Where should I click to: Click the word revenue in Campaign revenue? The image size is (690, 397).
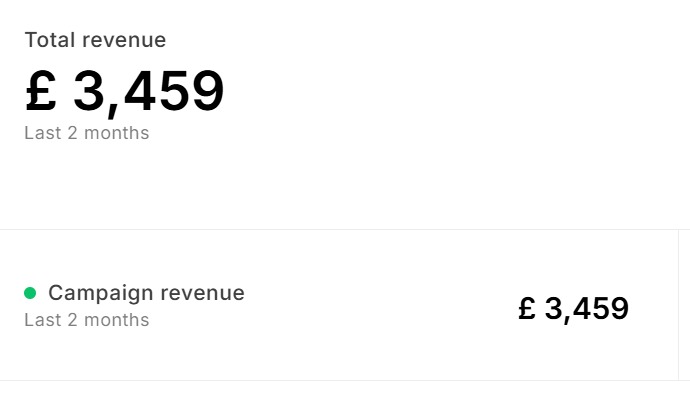(202, 294)
